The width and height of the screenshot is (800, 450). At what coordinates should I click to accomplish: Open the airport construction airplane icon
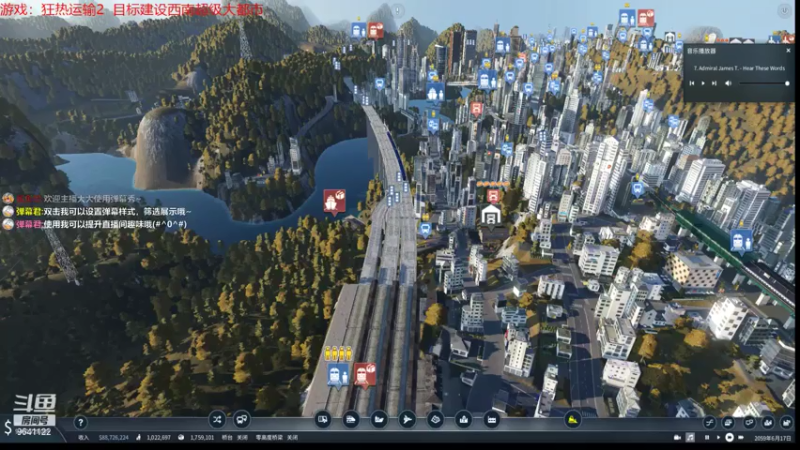[407, 420]
